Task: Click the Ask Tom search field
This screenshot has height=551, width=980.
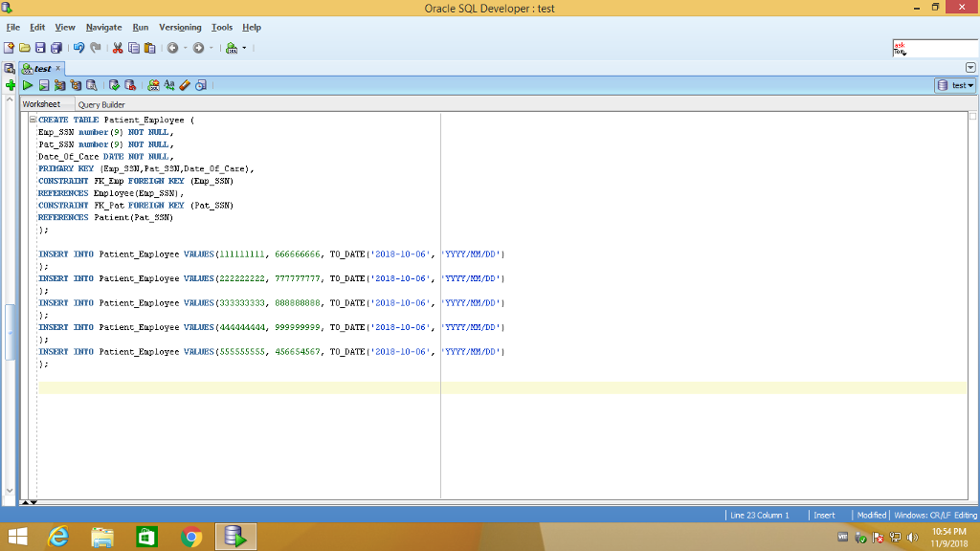Action: click(x=935, y=48)
